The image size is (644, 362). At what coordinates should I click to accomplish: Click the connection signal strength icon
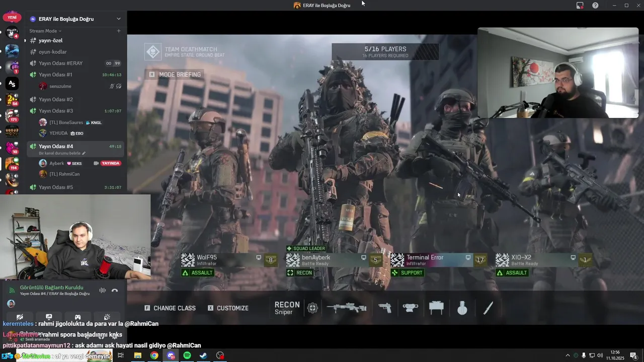(x=13, y=290)
